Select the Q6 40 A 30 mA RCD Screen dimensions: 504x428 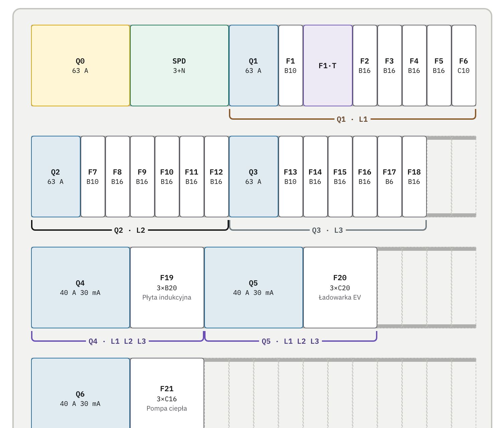(81, 393)
